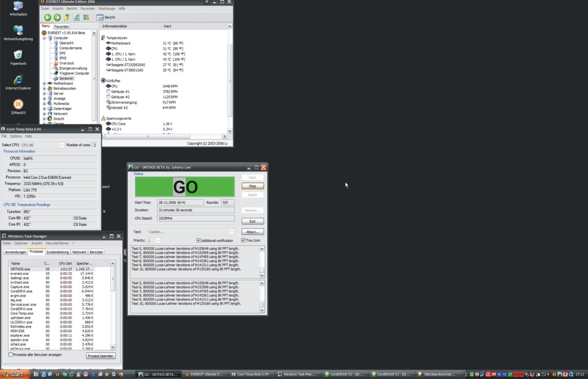The height and width of the screenshot is (379, 588).
Task: Launch 3DMark05 desktop shortcut
Action: click(x=18, y=107)
